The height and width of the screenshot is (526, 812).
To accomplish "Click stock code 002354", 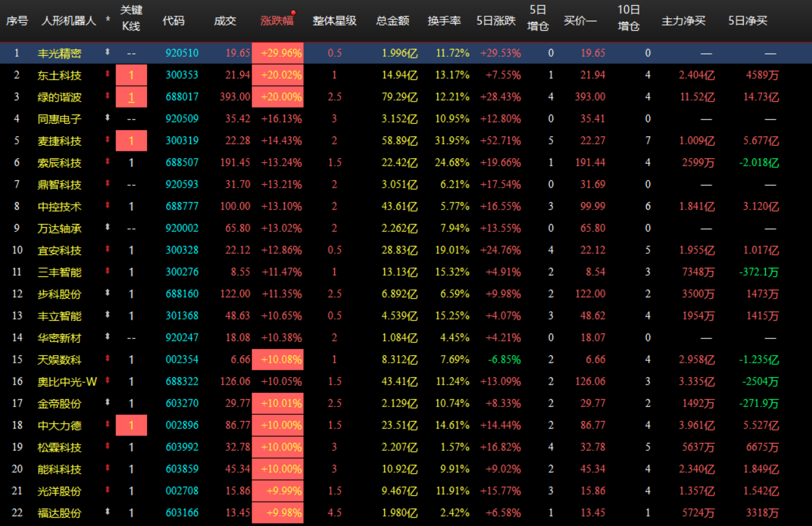I will 182,360.
